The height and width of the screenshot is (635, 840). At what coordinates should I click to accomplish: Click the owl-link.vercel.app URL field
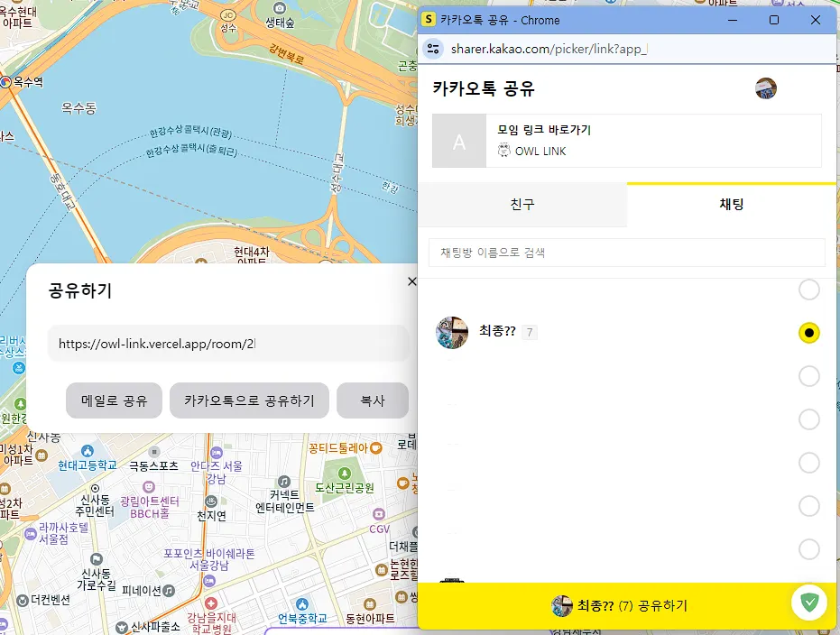229,344
